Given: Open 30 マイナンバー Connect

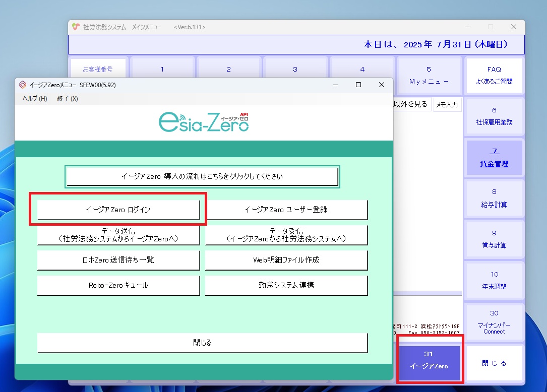Looking at the screenshot, I should (495, 322).
